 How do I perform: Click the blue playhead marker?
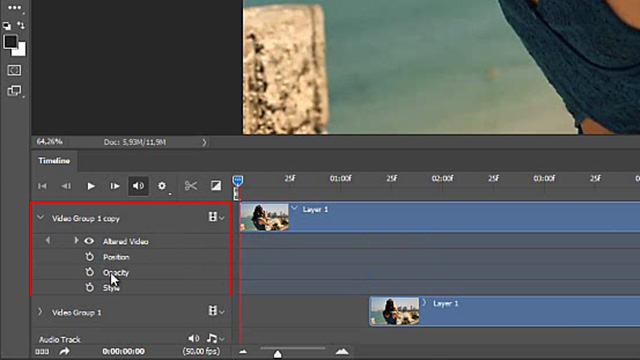(238, 180)
